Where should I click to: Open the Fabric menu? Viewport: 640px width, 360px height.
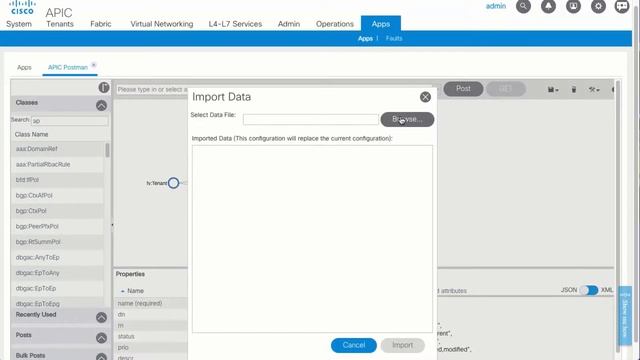tap(100, 24)
